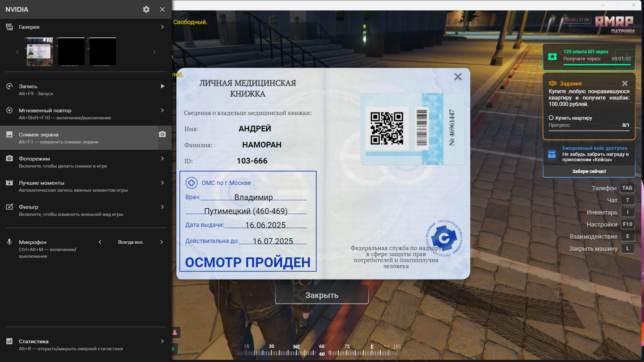Click the Статистика chart icon
Viewport: 644px width, 362px height.
(9, 341)
